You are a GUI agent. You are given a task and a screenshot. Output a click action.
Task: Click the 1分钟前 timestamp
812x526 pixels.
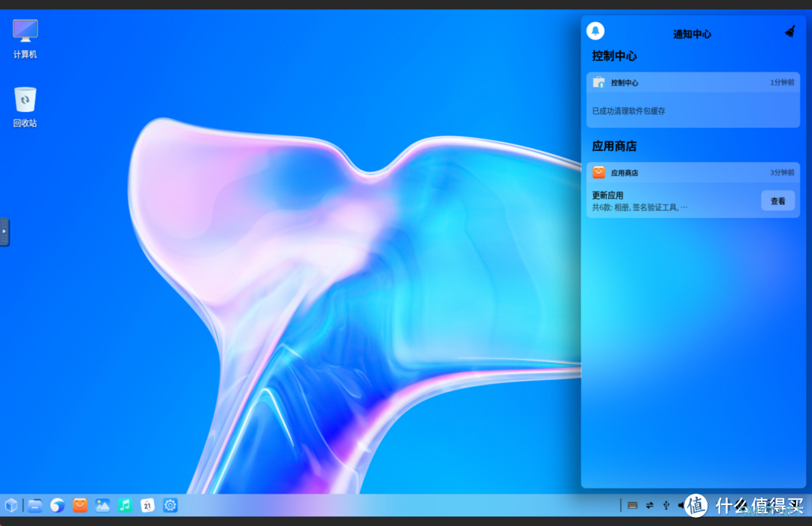pyautogui.click(x=782, y=83)
